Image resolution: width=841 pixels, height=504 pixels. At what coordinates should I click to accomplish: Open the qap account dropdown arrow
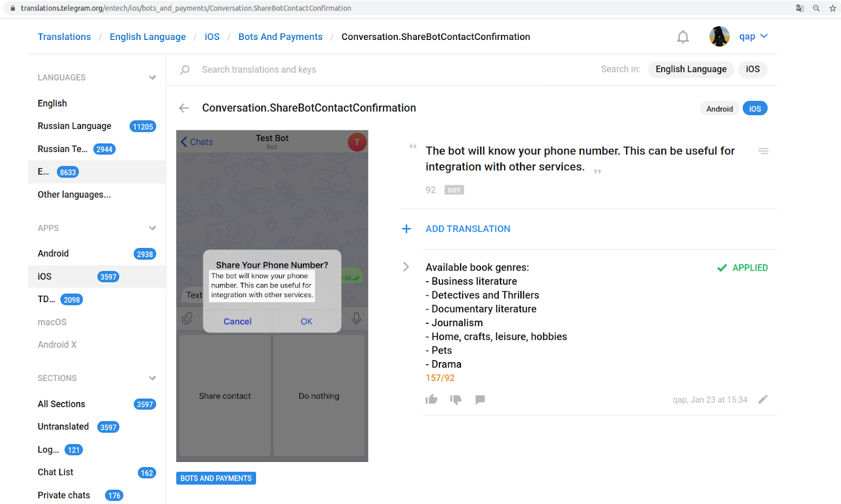pos(764,36)
